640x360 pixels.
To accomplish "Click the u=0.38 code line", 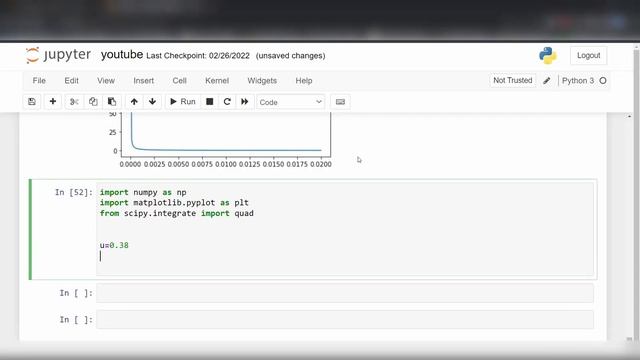I will point(114,245).
